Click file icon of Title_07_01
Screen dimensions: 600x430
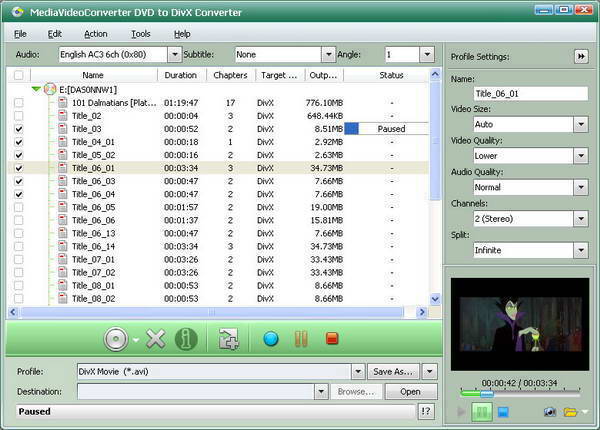click(63, 259)
